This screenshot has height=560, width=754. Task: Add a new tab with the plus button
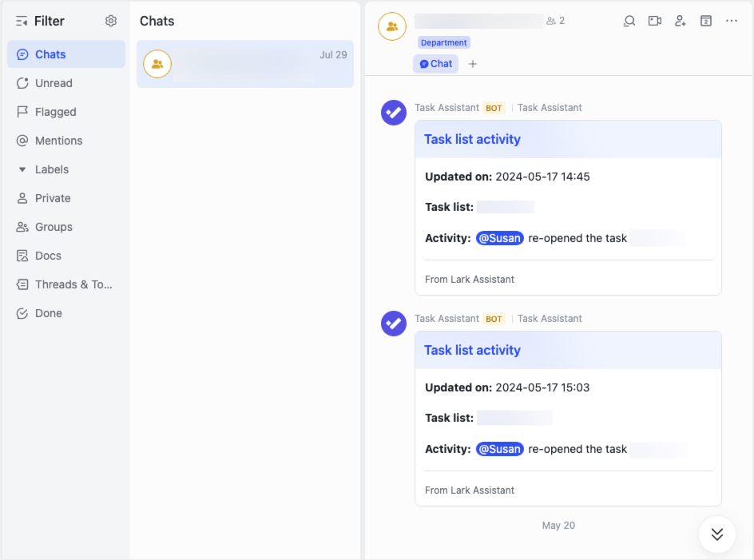(471, 63)
